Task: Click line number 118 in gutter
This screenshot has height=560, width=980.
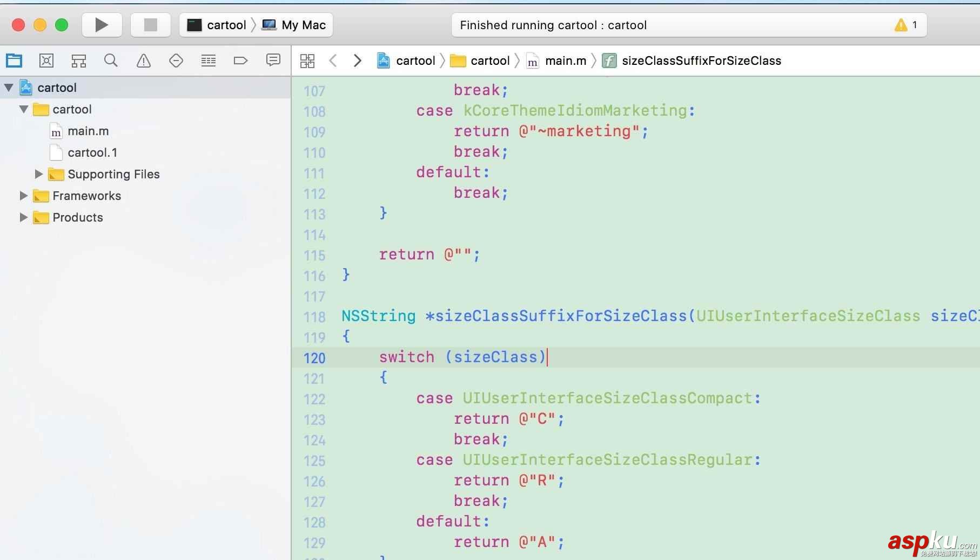Action: point(314,317)
